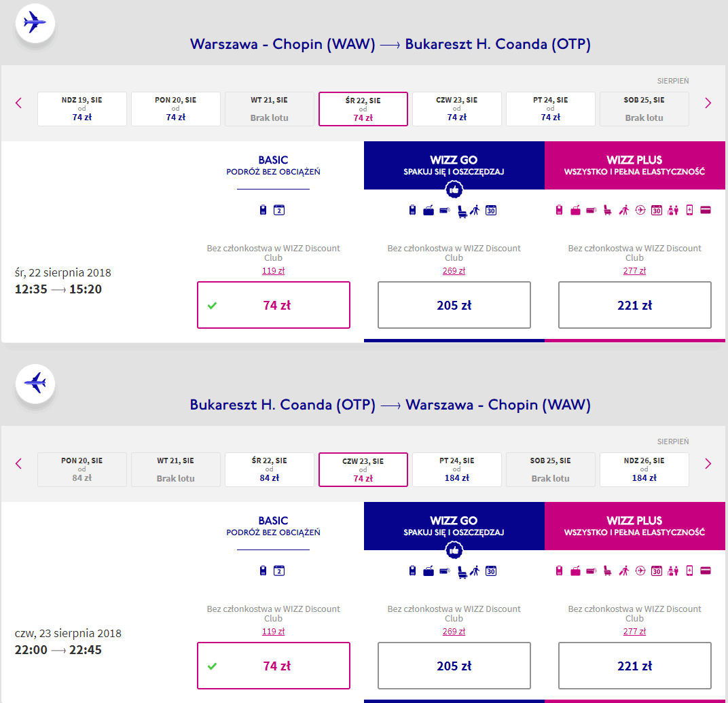Choose the outbound BASIC fare for 74 zł
Screen dimensions: 728x703
tap(274, 305)
